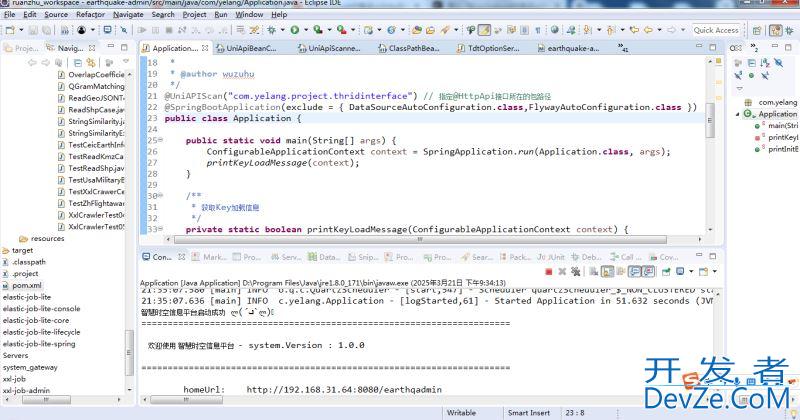Screen dimensions: 800x420
Task: Click inside the Quick Access field
Action: click(x=716, y=30)
